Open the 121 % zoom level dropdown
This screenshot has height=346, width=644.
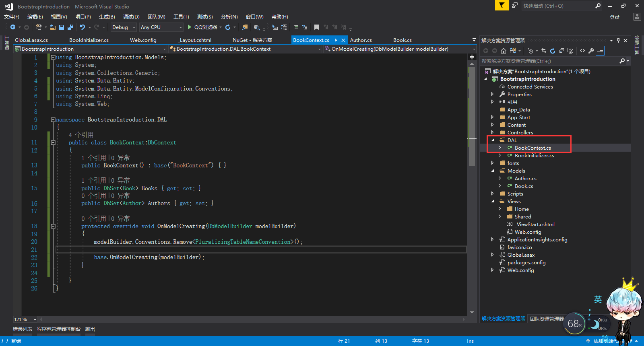35,319
